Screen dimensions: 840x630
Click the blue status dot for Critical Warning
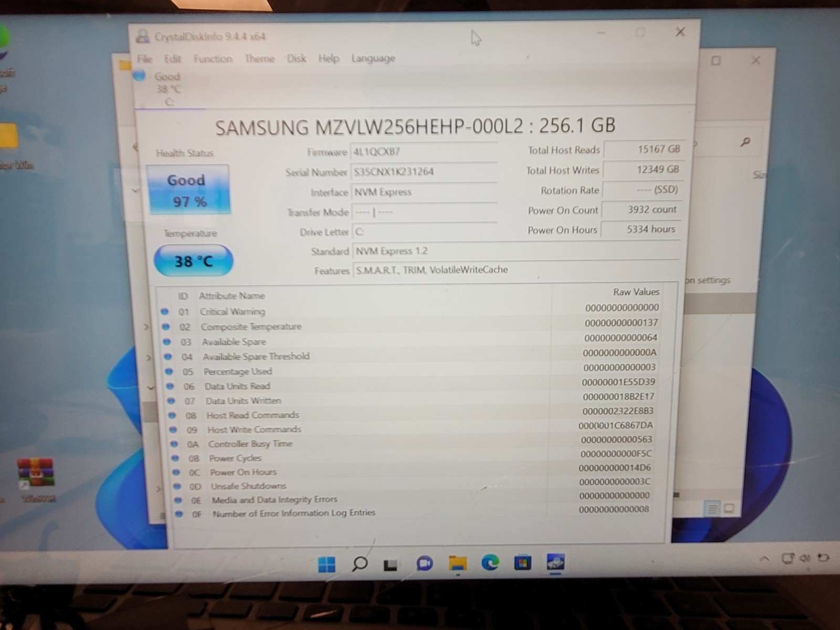(x=164, y=311)
